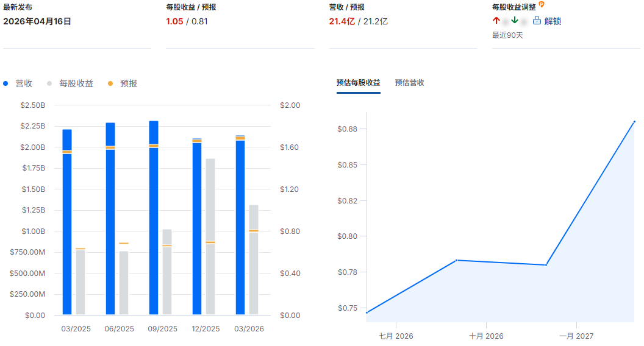Click the $2.00 right-axis label

click(290, 105)
